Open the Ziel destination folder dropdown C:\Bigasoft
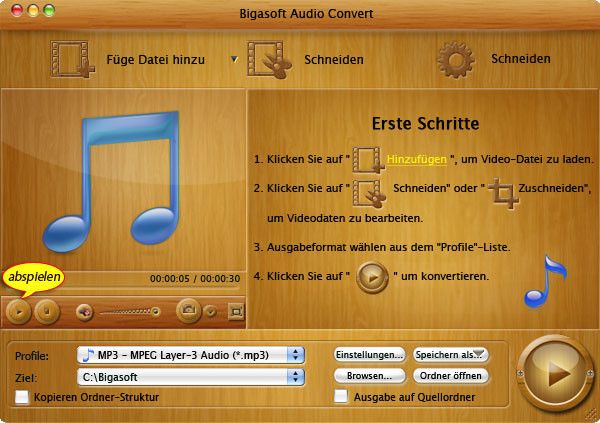The height and width of the screenshot is (423, 600). pos(191,377)
